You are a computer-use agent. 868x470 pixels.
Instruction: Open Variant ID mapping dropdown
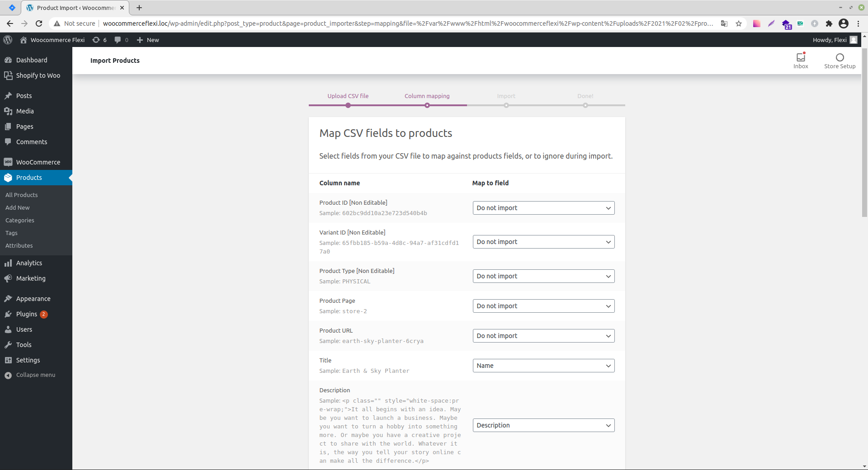(543, 242)
